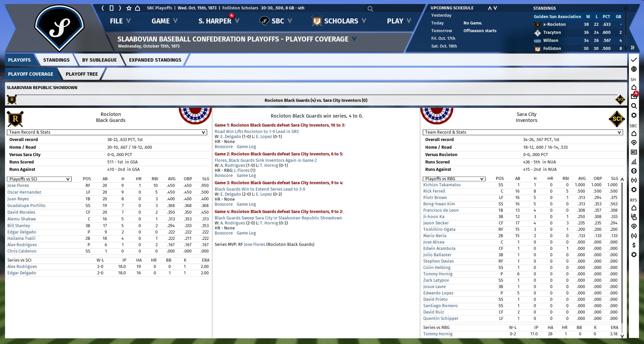Viewport: 644px width, 344px height.
Task: Go to home screen via house icon in top bar
Action: 138,8
